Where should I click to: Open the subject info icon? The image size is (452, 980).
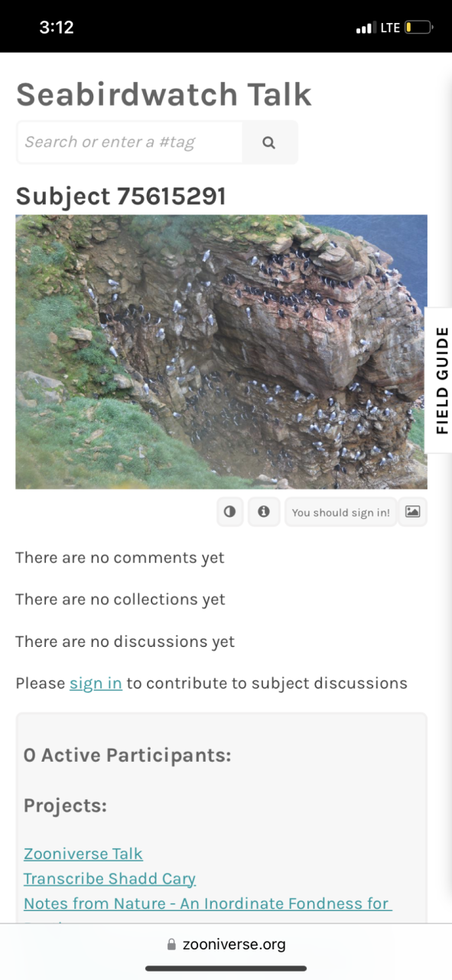[264, 511]
